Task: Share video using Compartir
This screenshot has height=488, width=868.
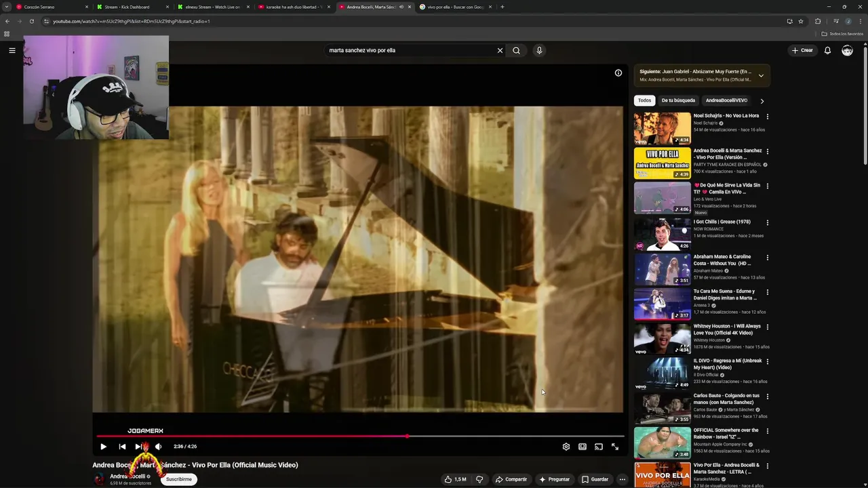Action: pyautogui.click(x=511, y=479)
